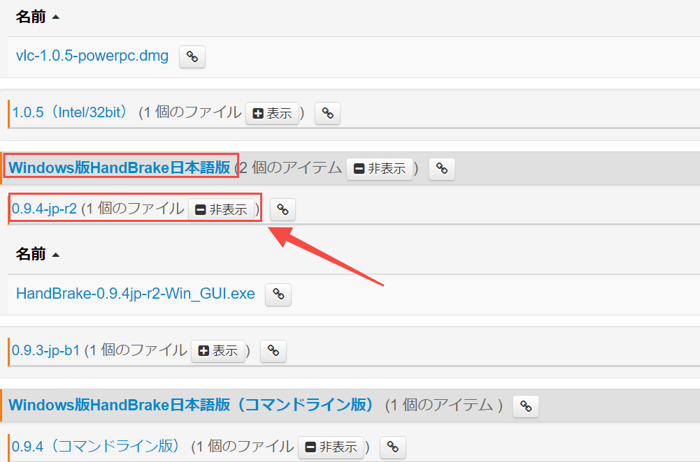Click link icon beside HandBrake-0.9.4jp-r2-Win_GUI.exe
The height and width of the screenshot is (462, 700).
278,294
